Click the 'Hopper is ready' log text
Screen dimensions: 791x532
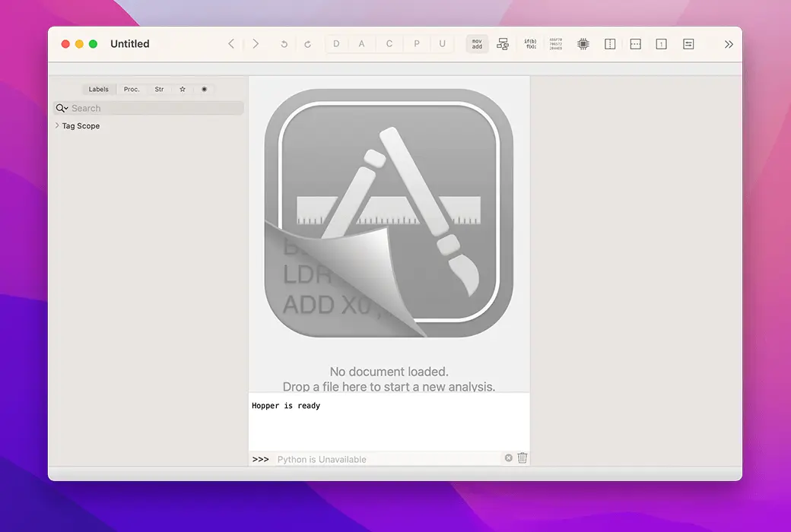coord(286,405)
